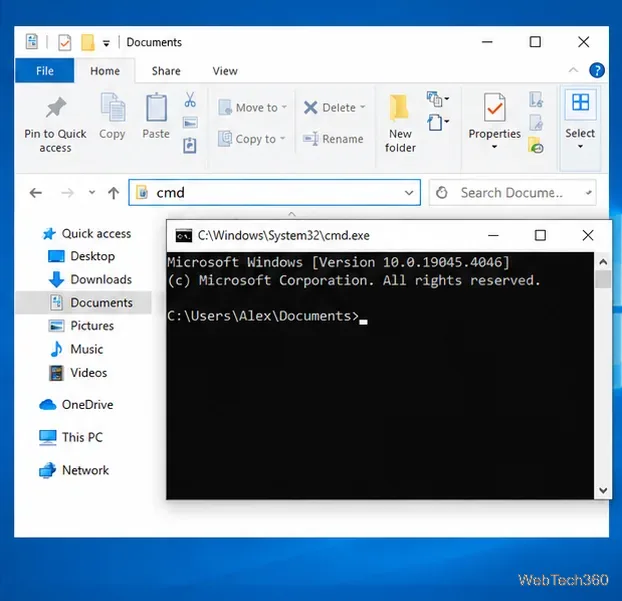Expand the address bar history dropdown
The width and height of the screenshot is (622, 601).
point(409,193)
